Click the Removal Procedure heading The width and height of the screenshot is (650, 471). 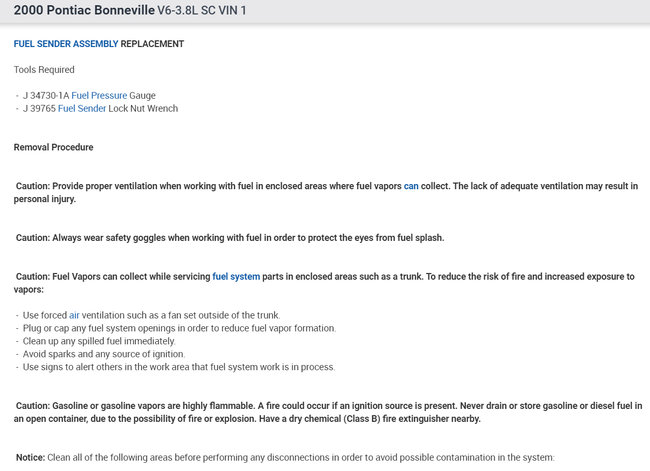54,147
